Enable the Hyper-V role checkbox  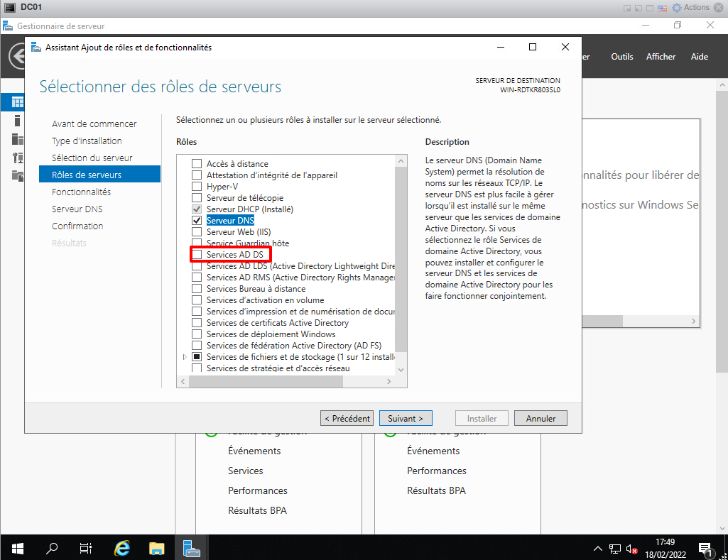click(197, 187)
